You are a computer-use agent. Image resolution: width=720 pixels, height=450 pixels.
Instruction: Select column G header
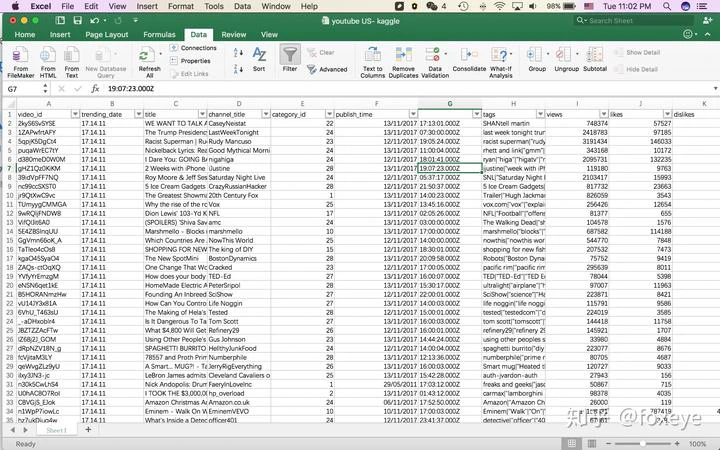tap(450, 104)
